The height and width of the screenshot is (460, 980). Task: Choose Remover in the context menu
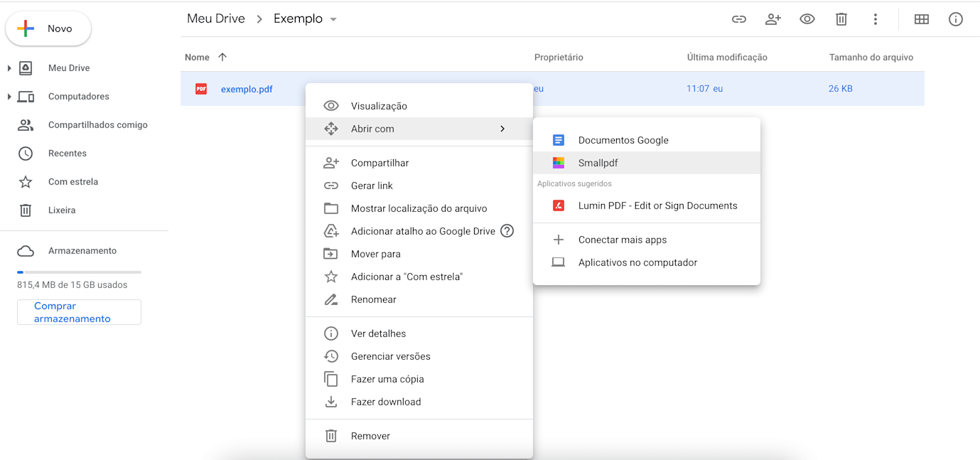click(x=419, y=436)
